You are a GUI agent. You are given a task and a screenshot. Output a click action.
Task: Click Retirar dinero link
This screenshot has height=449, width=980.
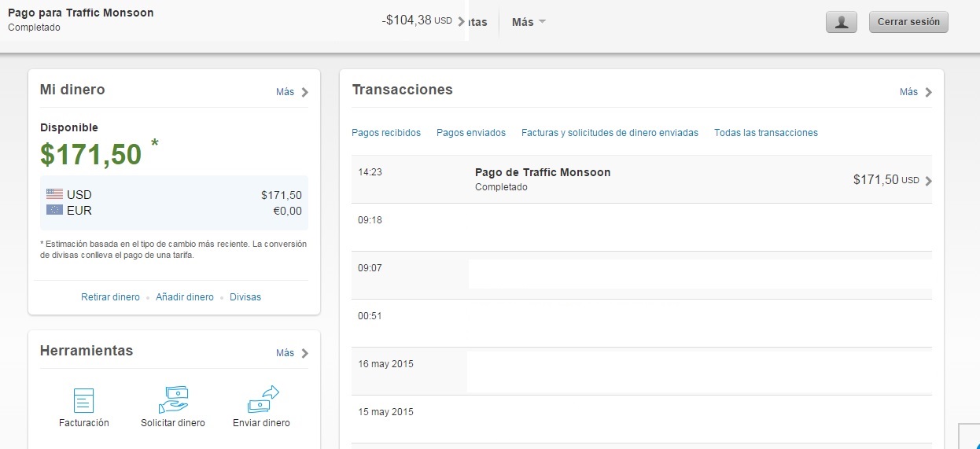coord(110,297)
